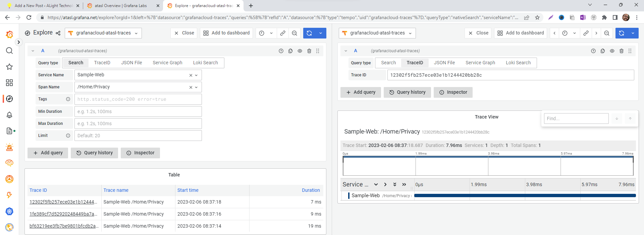Viewport: 644px width, 235px height.
Task: Open the Dashboards grid icon in sidebar
Action: [9, 83]
